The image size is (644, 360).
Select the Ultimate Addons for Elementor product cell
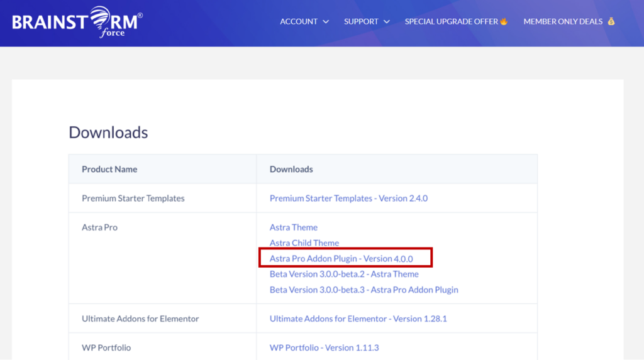tap(163, 319)
